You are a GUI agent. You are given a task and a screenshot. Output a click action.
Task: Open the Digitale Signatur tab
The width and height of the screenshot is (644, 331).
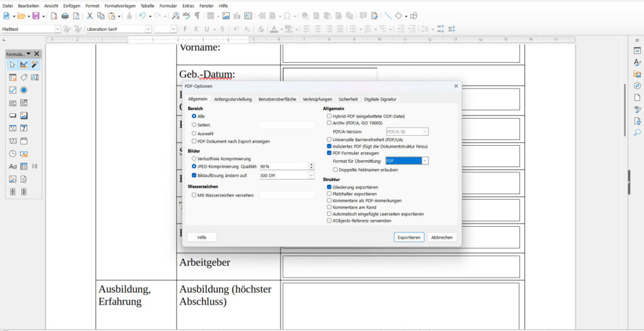click(x=380, y=99)
